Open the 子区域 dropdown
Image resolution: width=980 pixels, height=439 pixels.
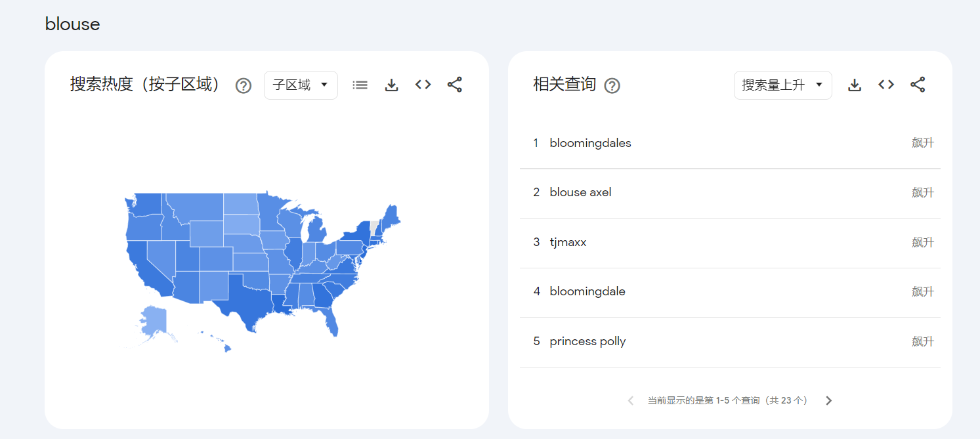pyautogui.click(x=301, y=85)
